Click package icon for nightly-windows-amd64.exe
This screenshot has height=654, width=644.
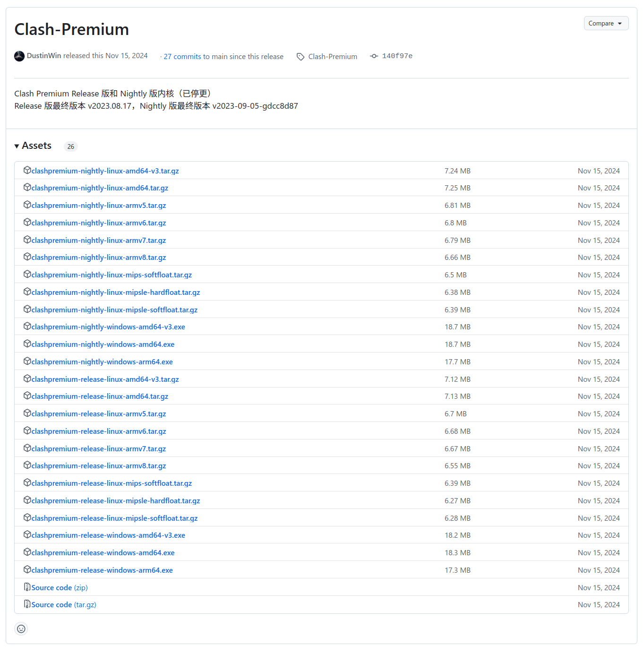click(x=27, y=344)
